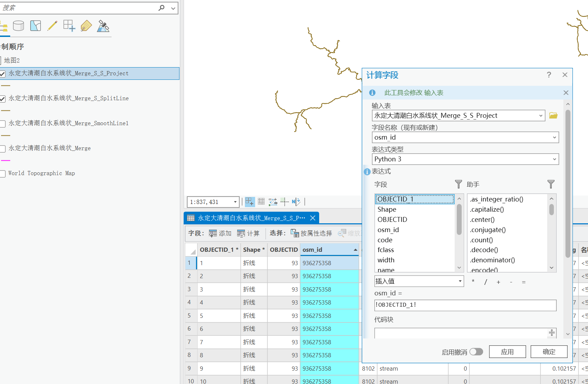Open constraints icon below the map
Image resolution: width=588 pixels, height=384 pixels.
point(273,201)
